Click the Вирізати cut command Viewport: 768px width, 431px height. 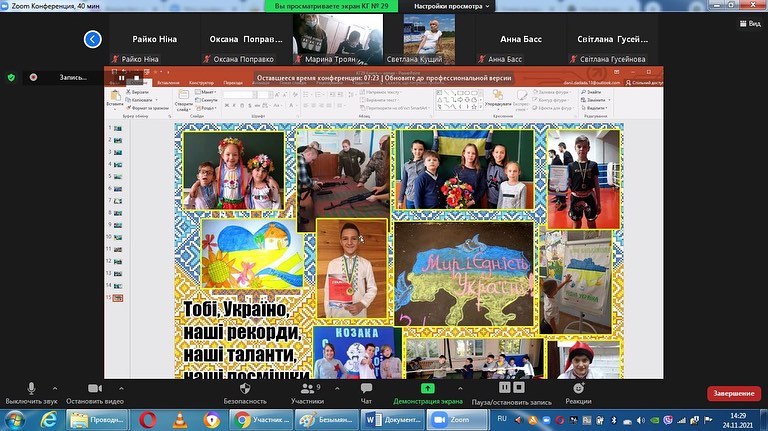click(x=138, y=92)
